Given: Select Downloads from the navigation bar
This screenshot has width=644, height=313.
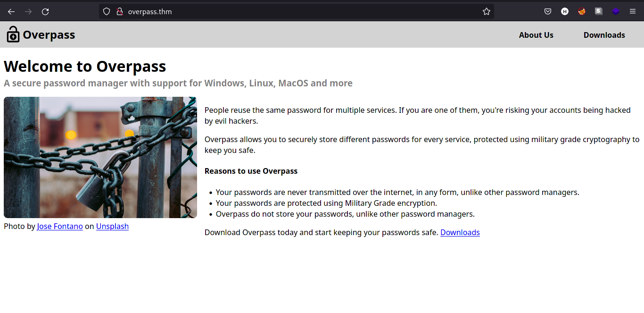Looking at the screenshot, I should pos(604,34).
